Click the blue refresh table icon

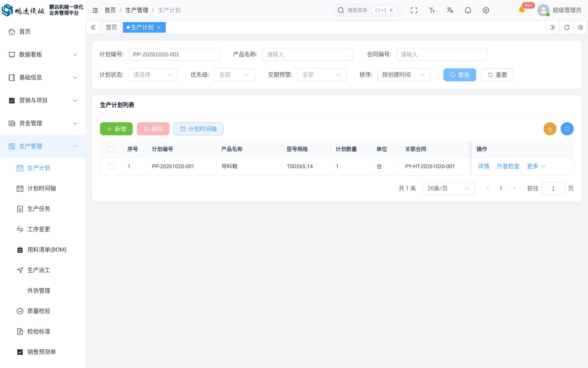pos(567,129)
